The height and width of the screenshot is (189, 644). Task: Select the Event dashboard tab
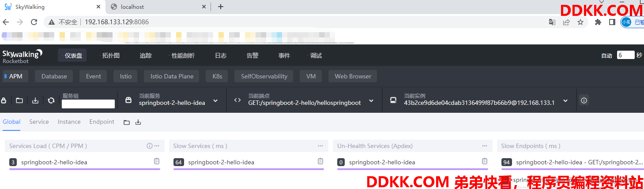[93, 76]
